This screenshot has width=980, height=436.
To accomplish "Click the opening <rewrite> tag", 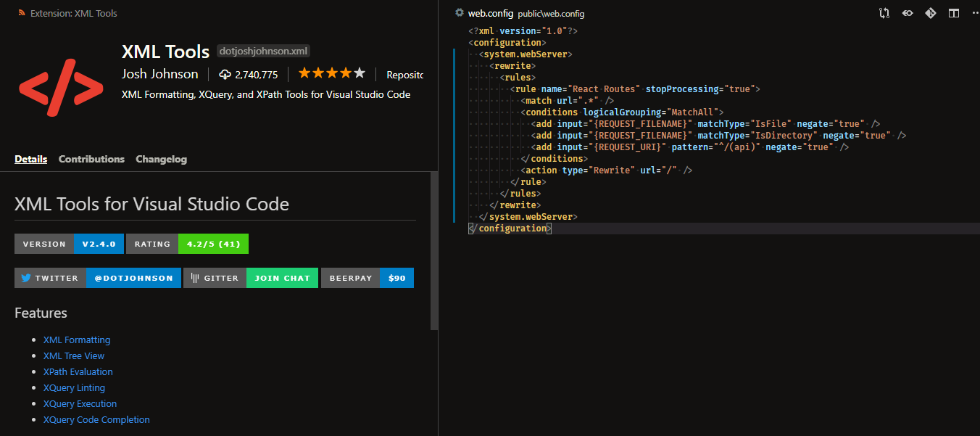I will click(512, 65).
